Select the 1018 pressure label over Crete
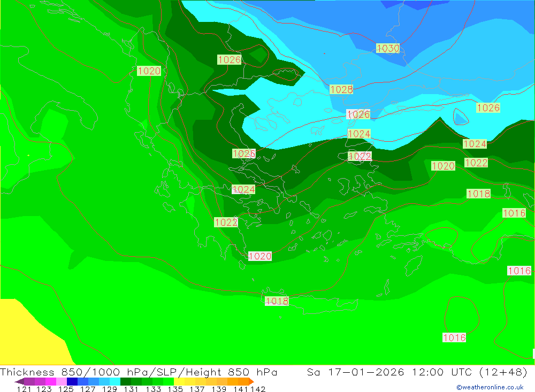535x392 pixels. click(x=277, y=301)
